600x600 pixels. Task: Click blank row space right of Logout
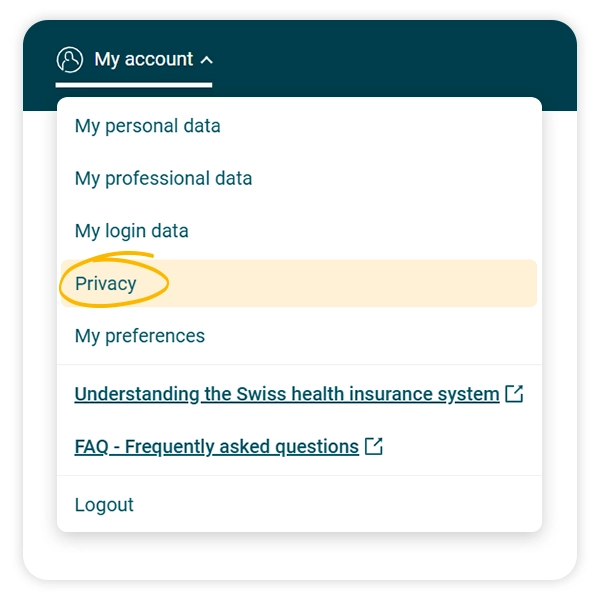coord(350,505)
